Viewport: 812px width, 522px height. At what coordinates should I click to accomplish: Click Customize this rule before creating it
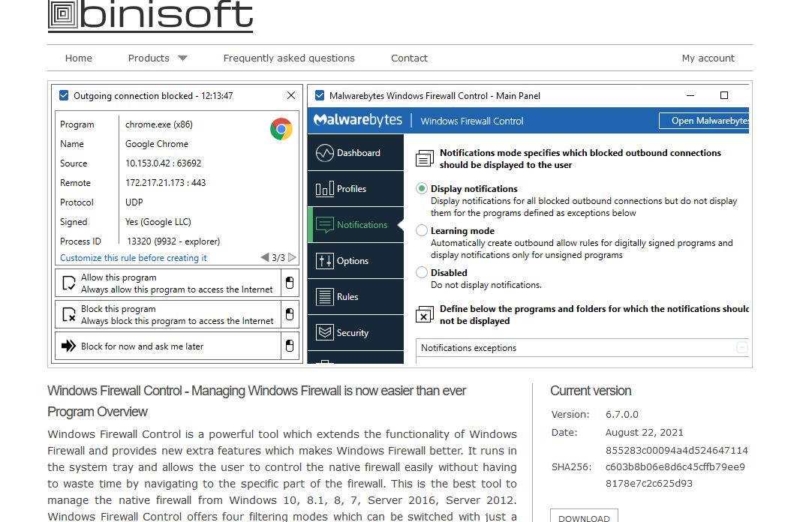pos(133,258)
